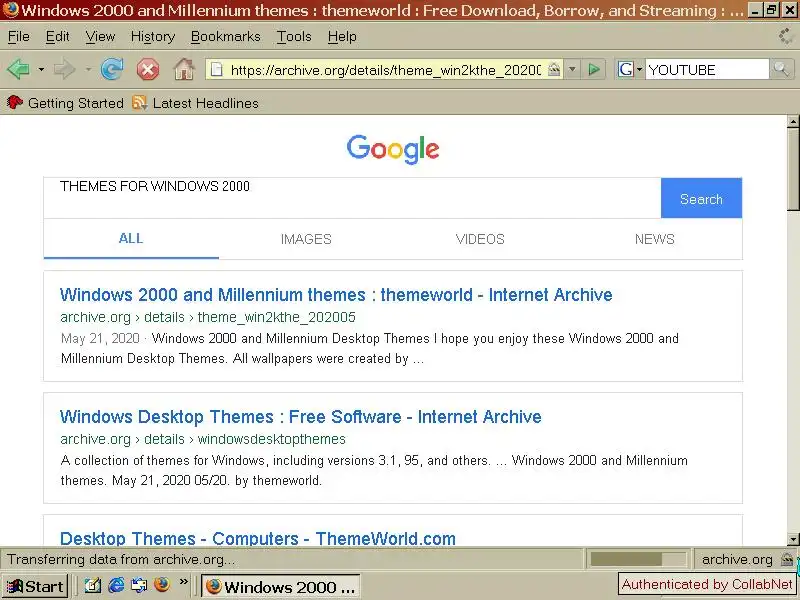The image size is (800, 600).
Task: Click the scrollbar down arrow
Action: pos(793,539)
